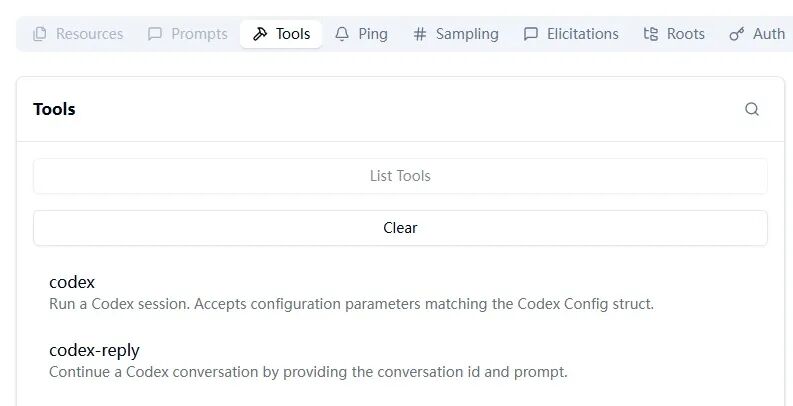793x406 pixels.
Task: Click the files icon beside Resources
Action: [x=40, y=34]
